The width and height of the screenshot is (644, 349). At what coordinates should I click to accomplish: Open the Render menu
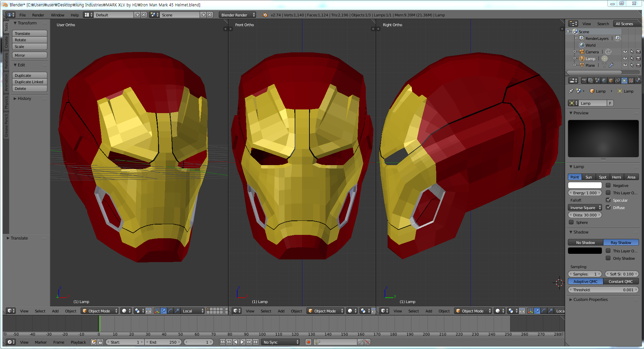point(38,15)
